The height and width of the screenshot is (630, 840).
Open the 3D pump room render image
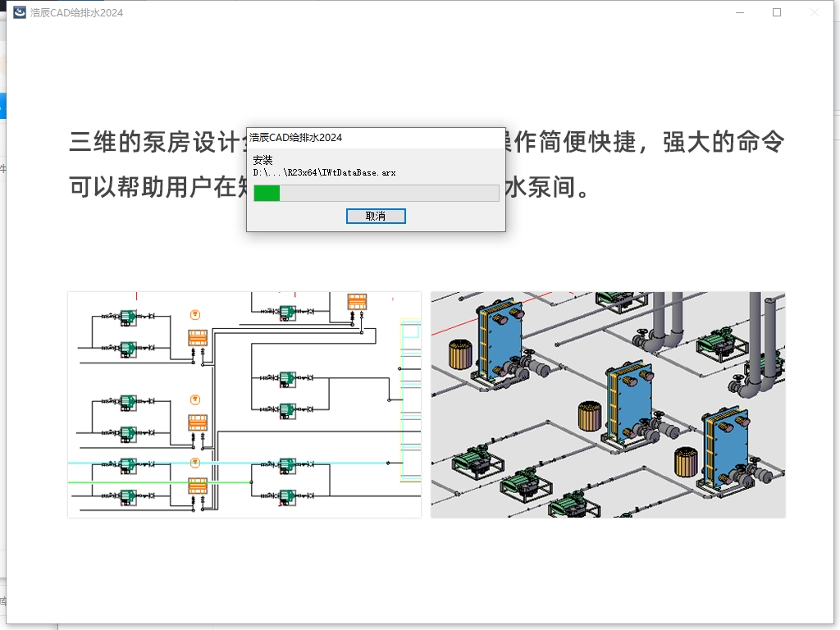pos(608,404)
